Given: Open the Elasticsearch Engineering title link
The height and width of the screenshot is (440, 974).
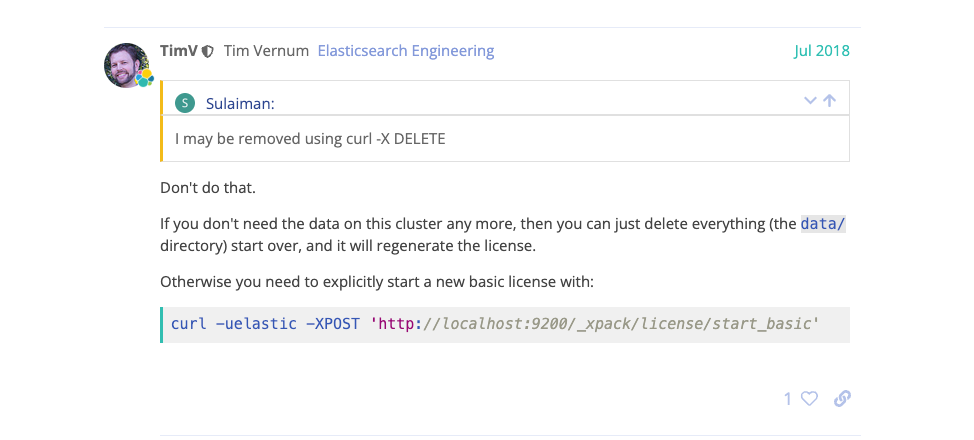Looking at the screenshot, I should click(x=405, y=51).
